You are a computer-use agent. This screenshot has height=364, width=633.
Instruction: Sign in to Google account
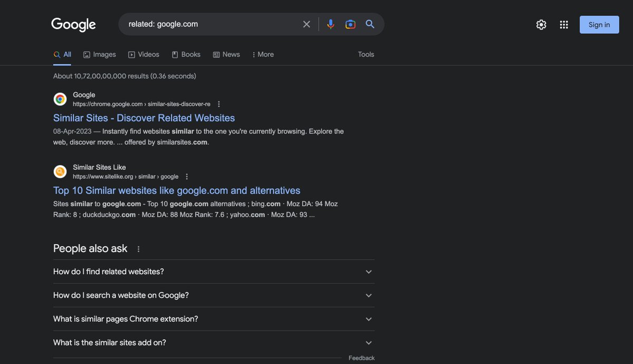click(x=599, y=25)
